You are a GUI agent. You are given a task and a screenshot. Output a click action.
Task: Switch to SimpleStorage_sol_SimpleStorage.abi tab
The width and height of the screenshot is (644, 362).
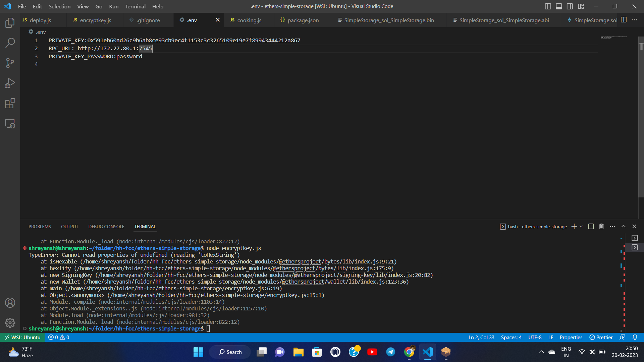click(504, 20)
